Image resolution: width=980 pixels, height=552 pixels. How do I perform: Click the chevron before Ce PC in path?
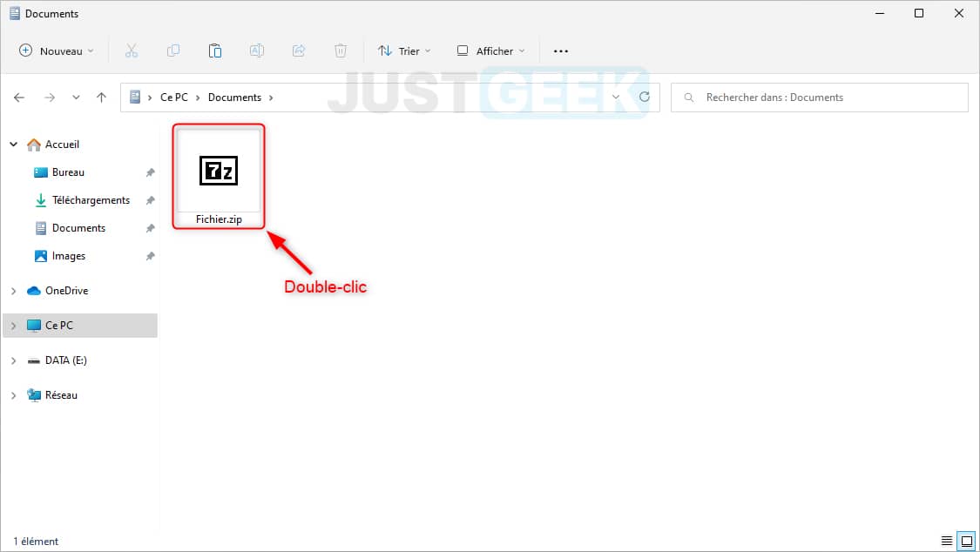point(150,98)
